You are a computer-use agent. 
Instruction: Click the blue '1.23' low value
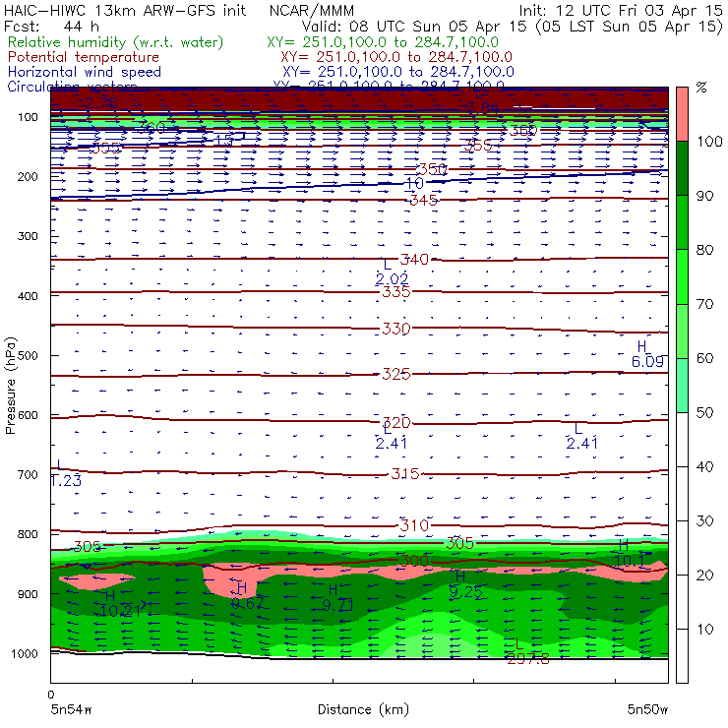pyautogui.click(x=66, y=480)
